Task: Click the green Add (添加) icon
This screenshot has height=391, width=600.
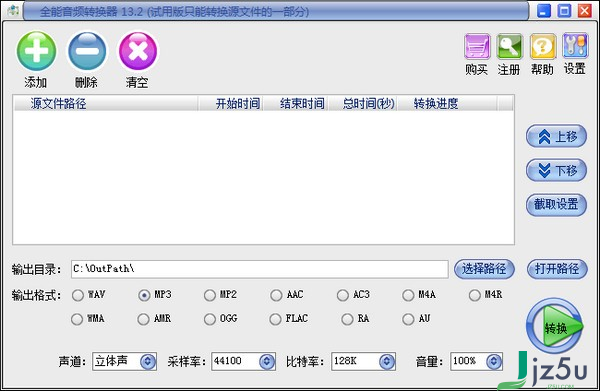Action: [36, 51]
